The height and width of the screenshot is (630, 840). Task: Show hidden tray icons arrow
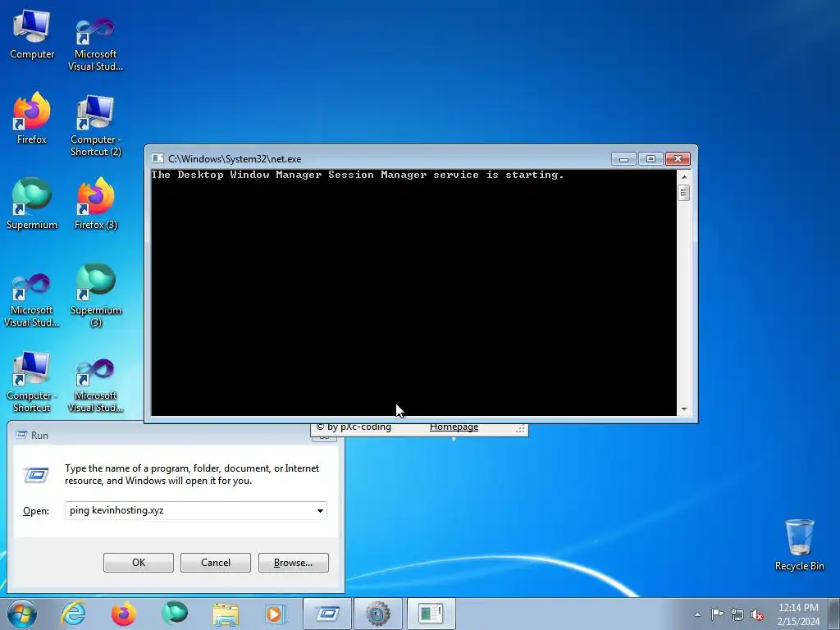click(x=697, y=614)
